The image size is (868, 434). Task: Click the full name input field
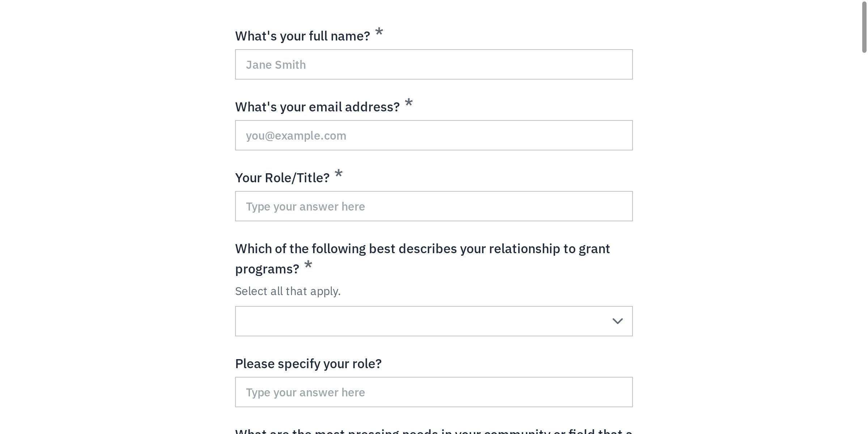click(434, 64)
